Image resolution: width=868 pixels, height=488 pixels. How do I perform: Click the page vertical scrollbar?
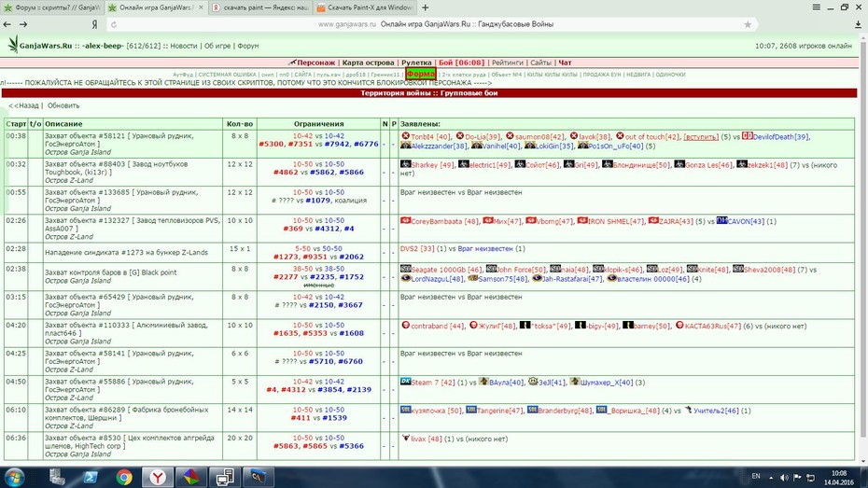click(x=863, y=249)
